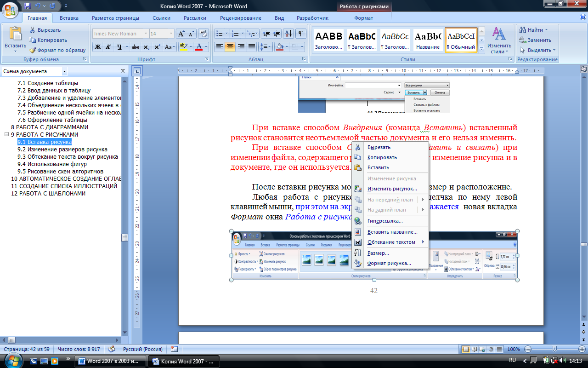Image resolution: width=588 pixels, height=368 pixels.
Task: Open bulleted list dropdown
Action: (x=226, y=34)
